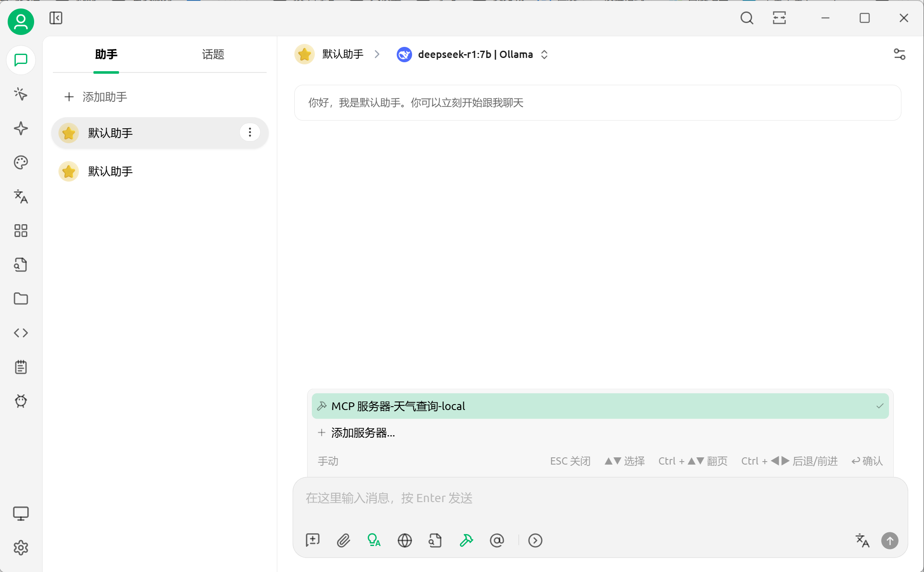924x572 pixels.
Task: Open the translate icon in left sidebar
Action: 20,196
